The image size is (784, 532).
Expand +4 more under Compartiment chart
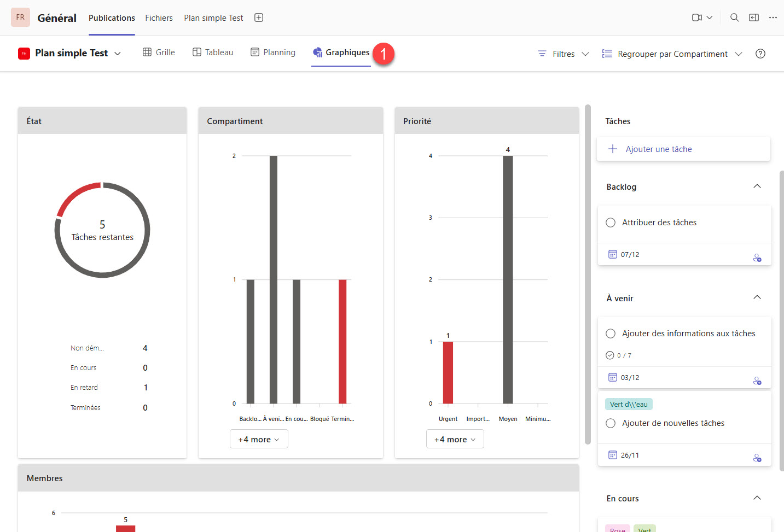[x=259, y=439]
